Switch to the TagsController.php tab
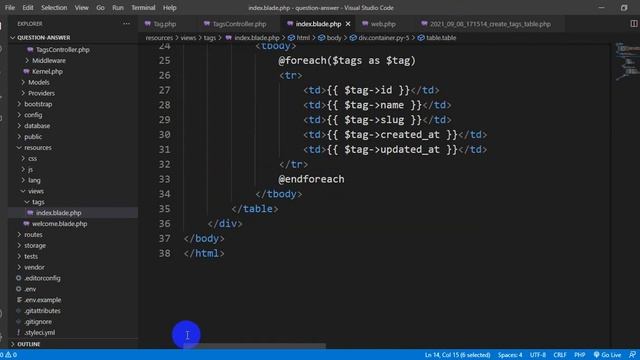The width and height of the screenshot is (640, 360). [x=239, y=24]
